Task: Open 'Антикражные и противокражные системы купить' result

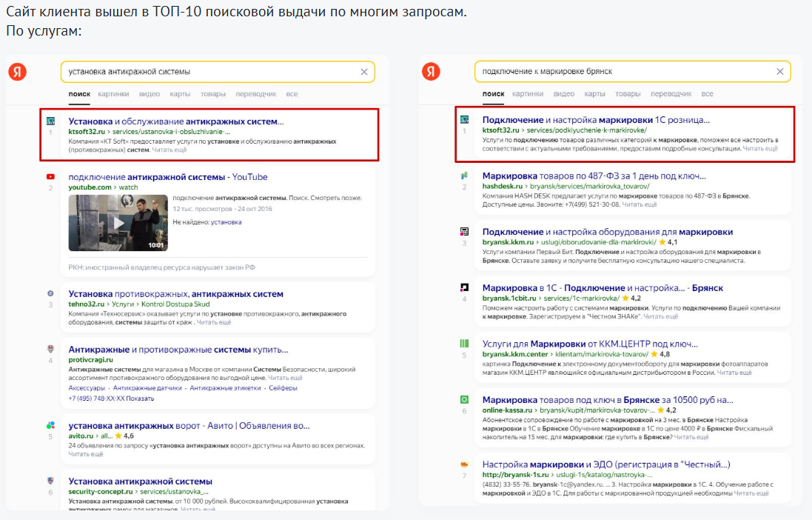Action: [x=178, y=350]
